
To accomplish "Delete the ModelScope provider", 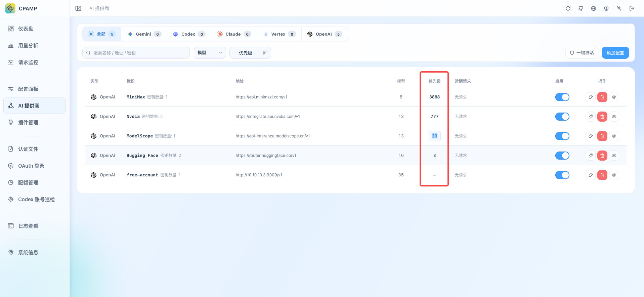I will pos(602,136).
